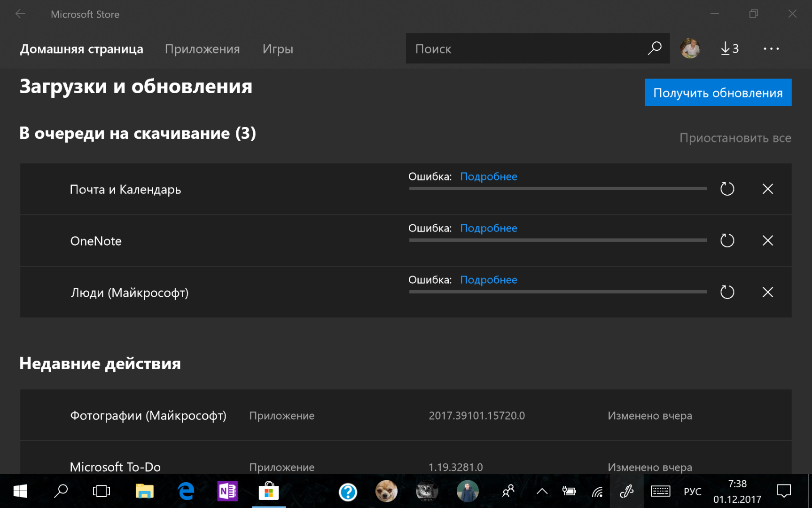Open Фотографии (Майкрософт) recent entry
The width and height of the screenshot is (812, 508).
coord(406,415)
